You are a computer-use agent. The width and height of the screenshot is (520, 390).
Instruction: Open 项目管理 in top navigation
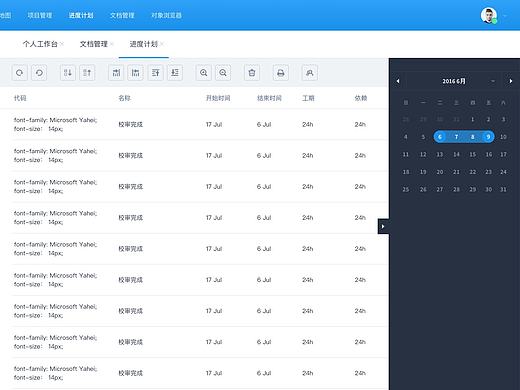pos(40,15)
